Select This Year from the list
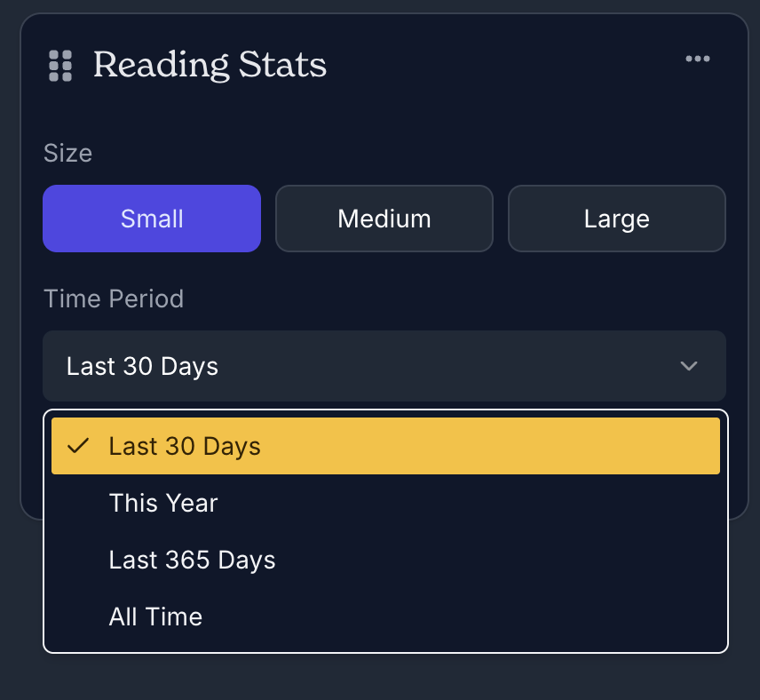 click(x=163, y=503)
